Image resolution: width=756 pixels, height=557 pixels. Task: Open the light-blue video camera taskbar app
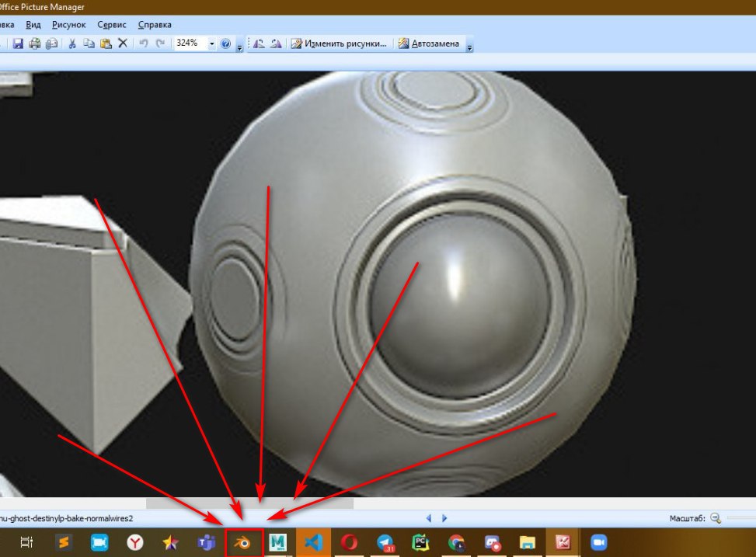tap(99, 542)
